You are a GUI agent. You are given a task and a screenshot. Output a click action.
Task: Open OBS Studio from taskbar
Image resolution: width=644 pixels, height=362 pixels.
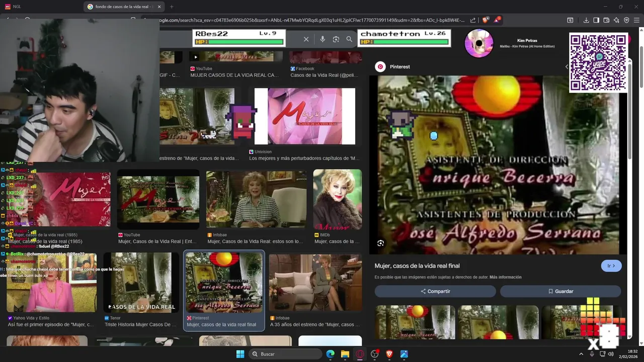374,354
